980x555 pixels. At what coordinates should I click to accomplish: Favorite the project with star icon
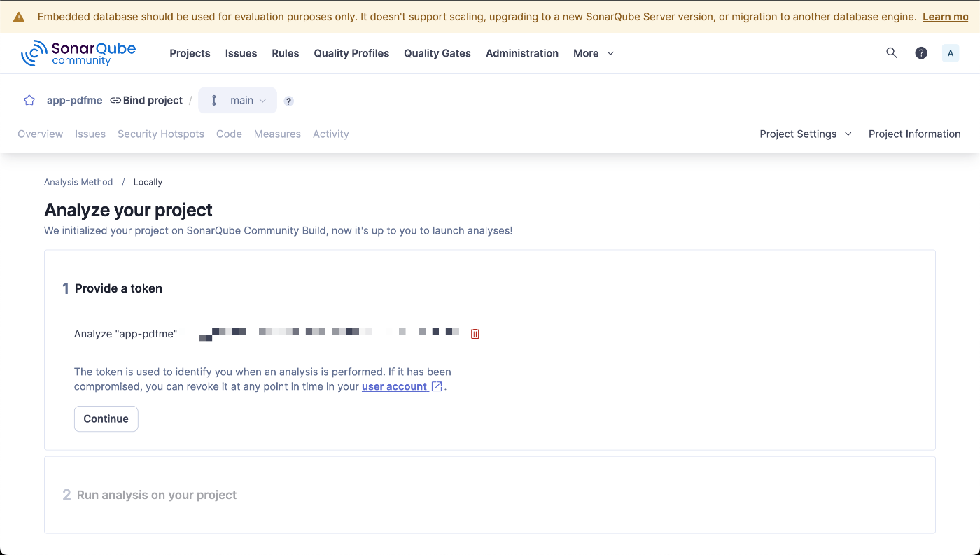pyautogui.click(x=29, y=100)
